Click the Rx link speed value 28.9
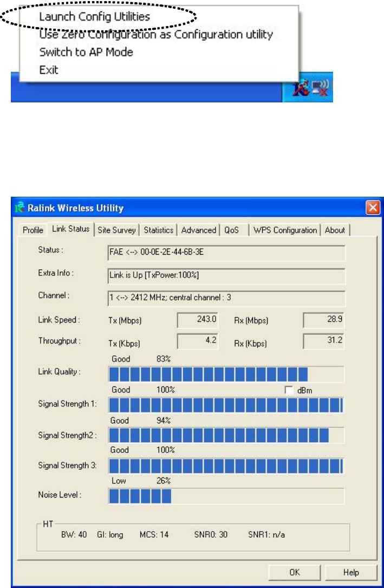The width and height of the screenshot is (384, 588). tap(324, 321)
